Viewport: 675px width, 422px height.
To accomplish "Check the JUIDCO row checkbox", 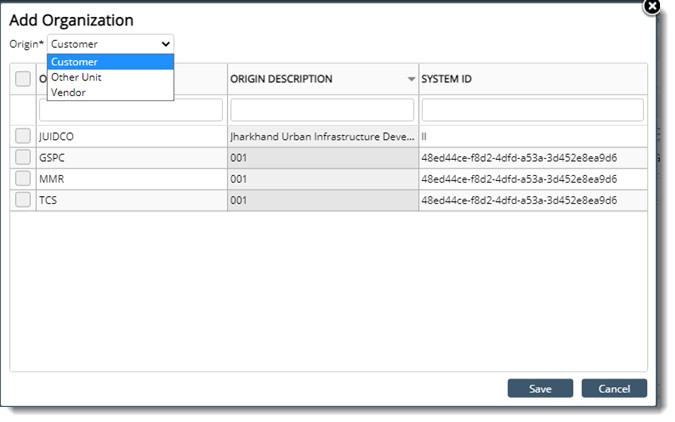I will 23,136.
